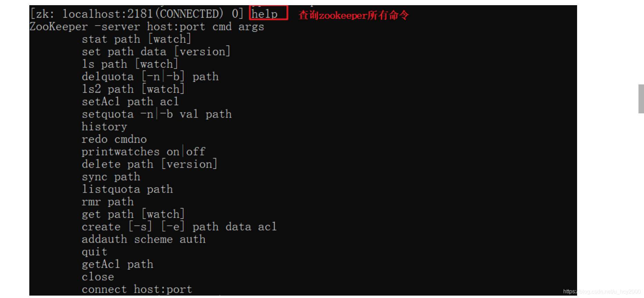Click the red zookeeper annotation text
This screenshot has width=644, height=298.
point(354,15)
